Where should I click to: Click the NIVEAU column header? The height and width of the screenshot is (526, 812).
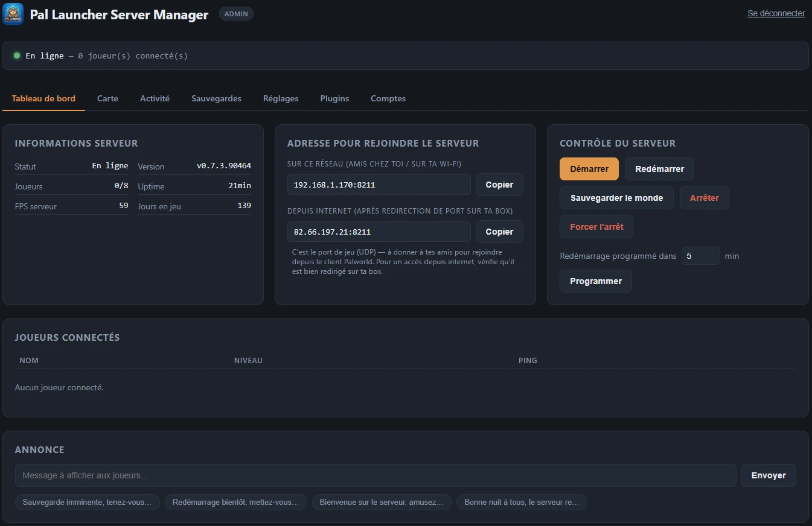tap(248, 360)
